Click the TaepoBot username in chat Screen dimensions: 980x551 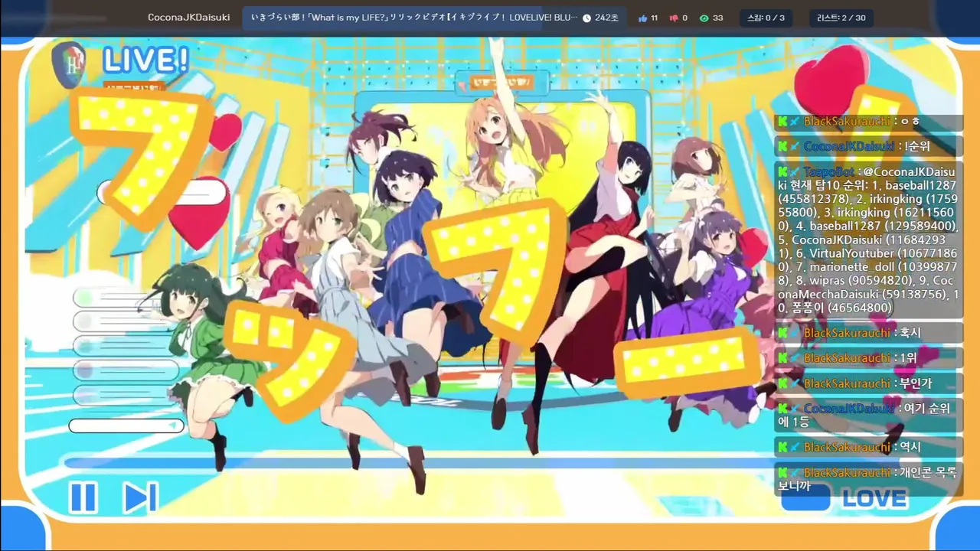click(x=830, y=171)
